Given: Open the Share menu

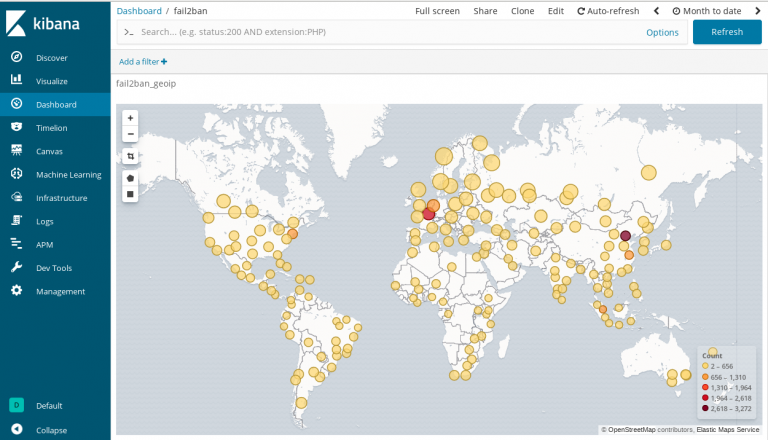Looking at the screenshot, I should point(485,11).
